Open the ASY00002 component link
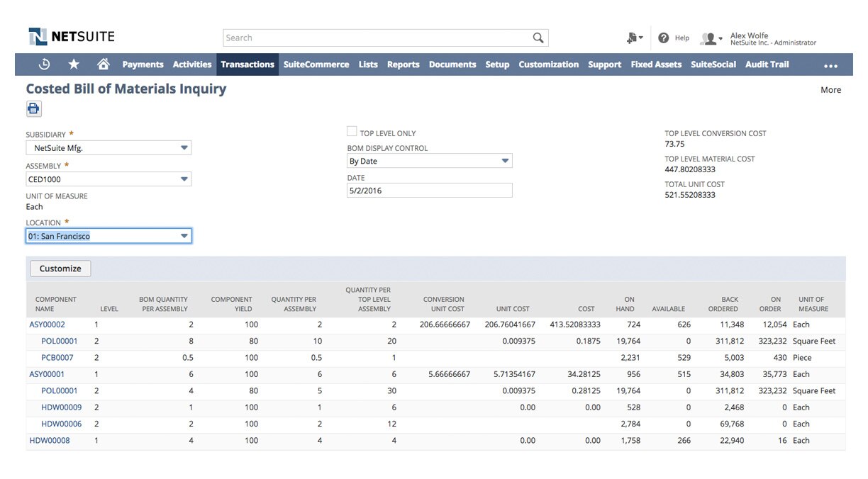This screenshot has height=479, width=868. coord(47,325)
